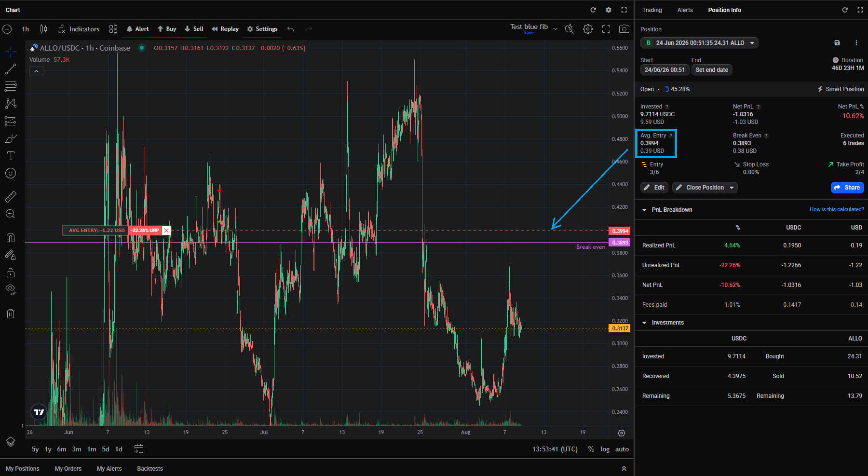Open the Close Position dropdown arrow
The image size is (868, 476).
(x=732, y=188)
